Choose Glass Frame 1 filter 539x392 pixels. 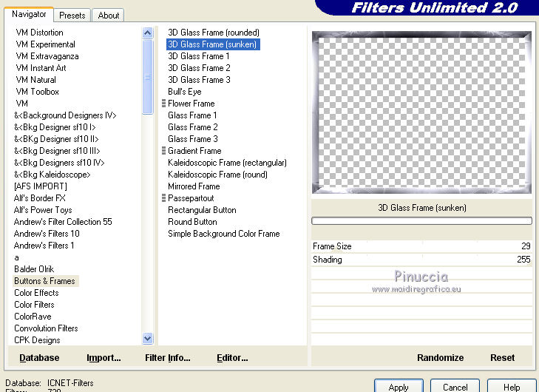(192, 115)
